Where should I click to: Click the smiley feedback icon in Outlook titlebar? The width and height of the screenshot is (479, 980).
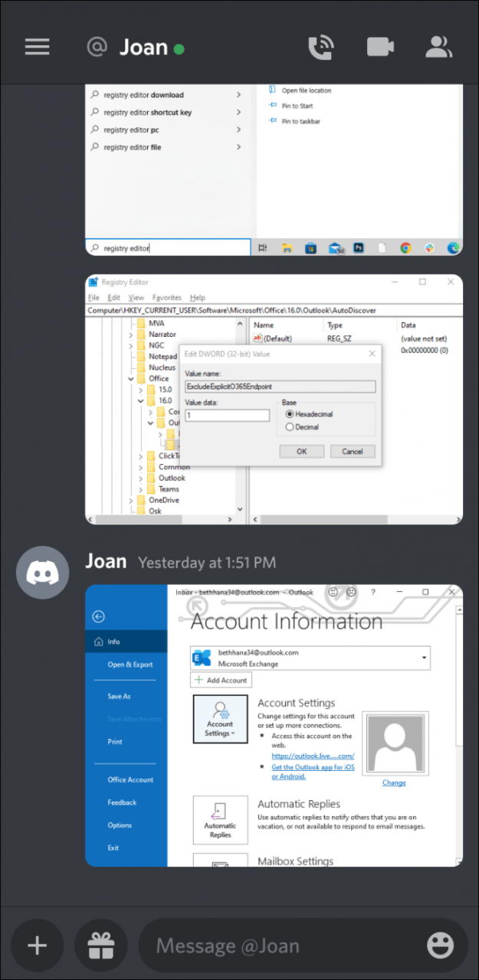[x=333, y=592]
